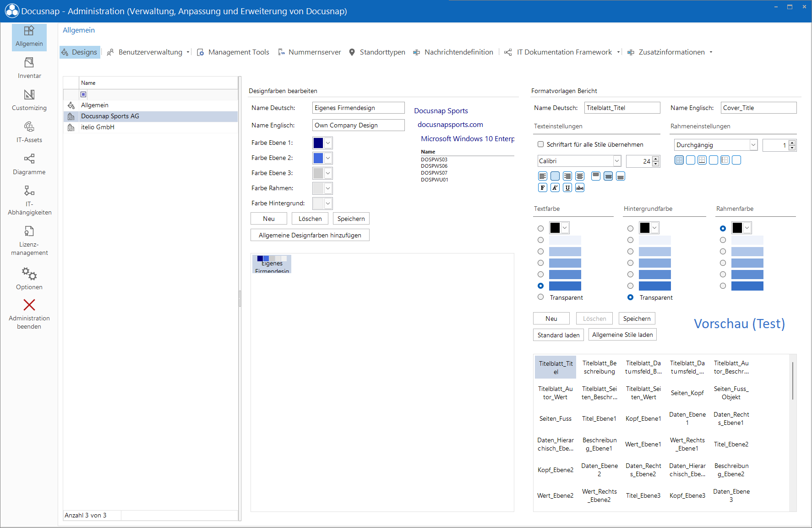Click medium blue swatch under Textfarbe
Viewport: 812px width, 528px height.
[565, 263]
